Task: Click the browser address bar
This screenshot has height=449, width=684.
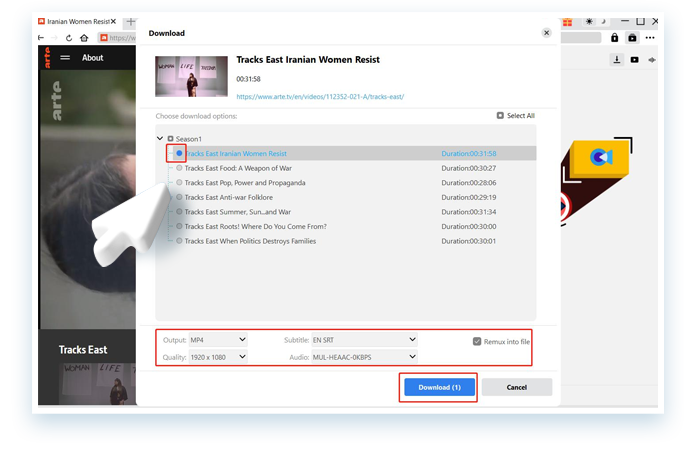Action: click(x=118, y=38)
